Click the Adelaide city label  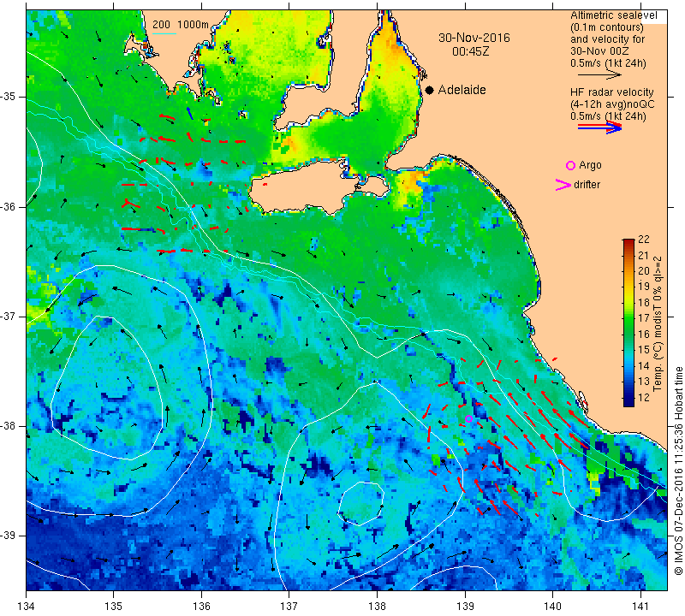(x=462, y=90)
